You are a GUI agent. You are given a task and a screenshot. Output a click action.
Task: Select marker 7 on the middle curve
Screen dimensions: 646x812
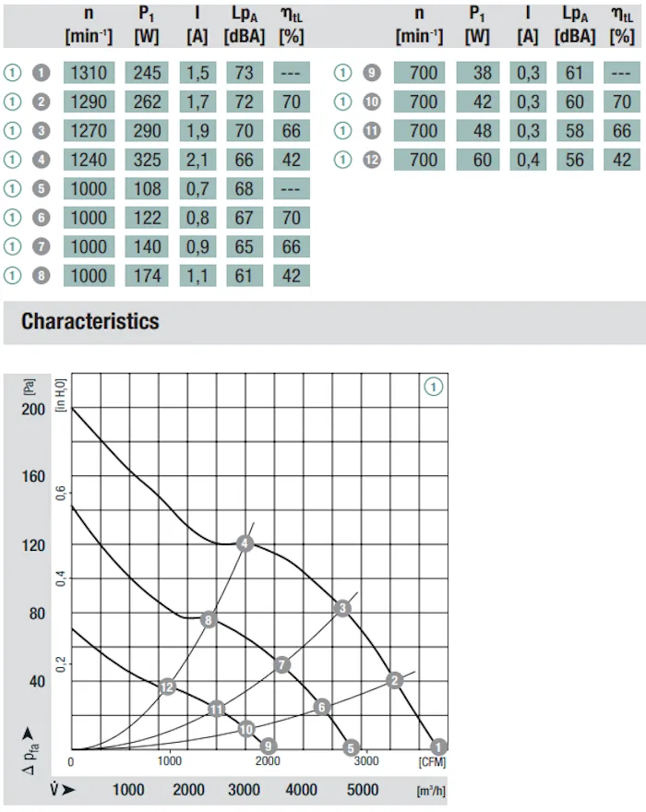pyautogui.click(x=281, y=665)
